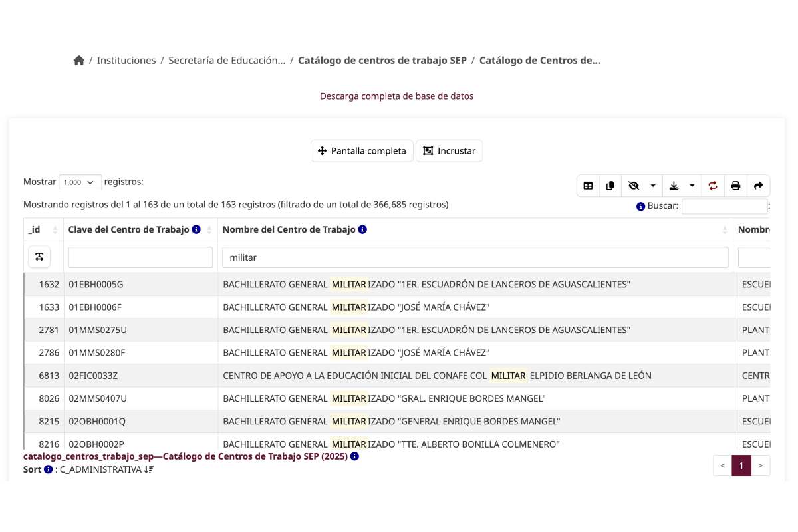This screenshot has width=798, height=532.
Task: Select the cell with clave 01MMS0280F
Action: [x=140, y=352]
